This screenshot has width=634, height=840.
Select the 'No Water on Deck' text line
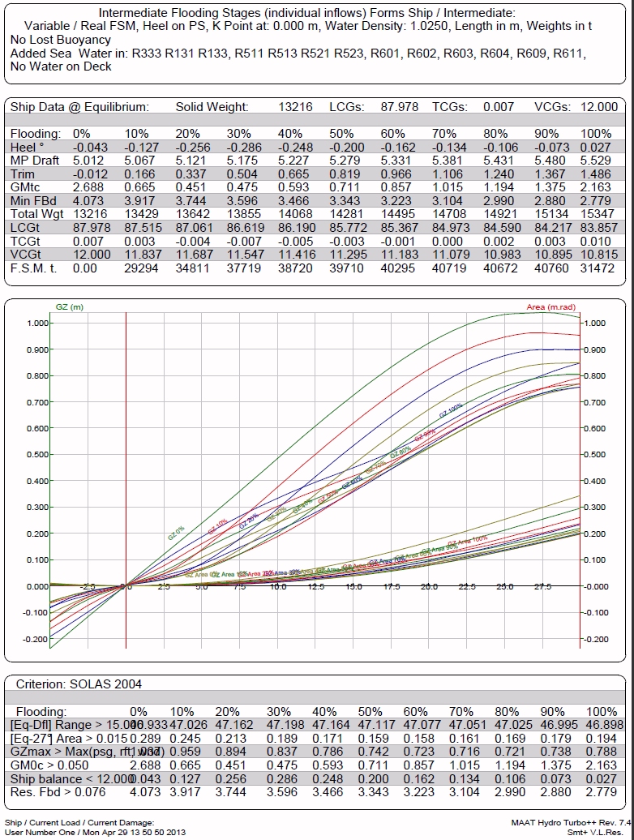[60, 66]
